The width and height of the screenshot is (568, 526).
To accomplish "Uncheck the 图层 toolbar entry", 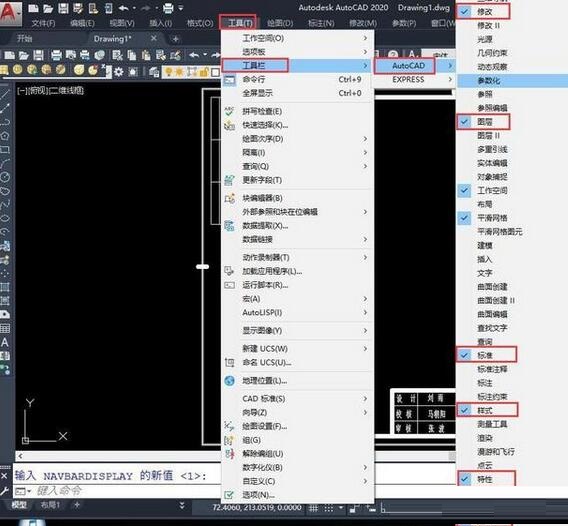I will [484, 122].
